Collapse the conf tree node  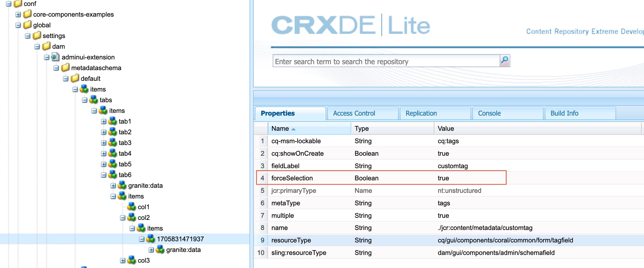pyautogui.click(x=9, y=4)
